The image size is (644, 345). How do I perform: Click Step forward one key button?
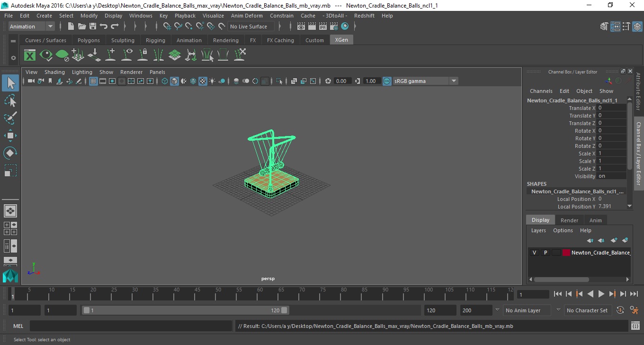612,294
